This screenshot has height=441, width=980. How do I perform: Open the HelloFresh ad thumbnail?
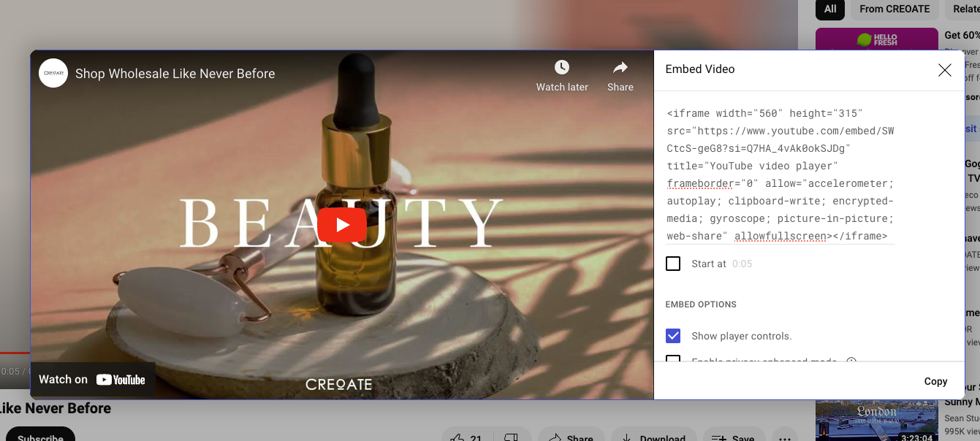(877, 39)
